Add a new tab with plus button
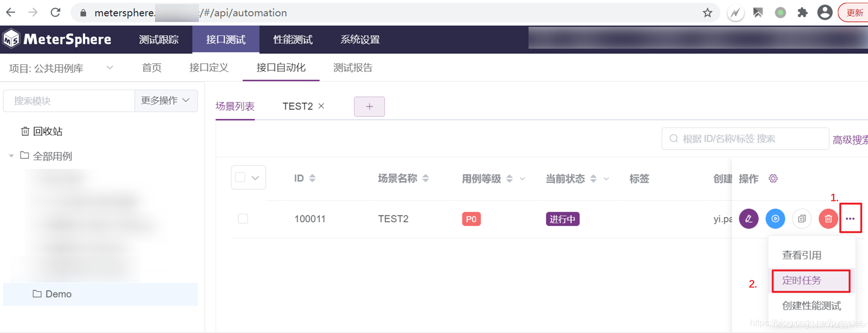This screenshot has width=868, height=333. click(x=369, y=106)
